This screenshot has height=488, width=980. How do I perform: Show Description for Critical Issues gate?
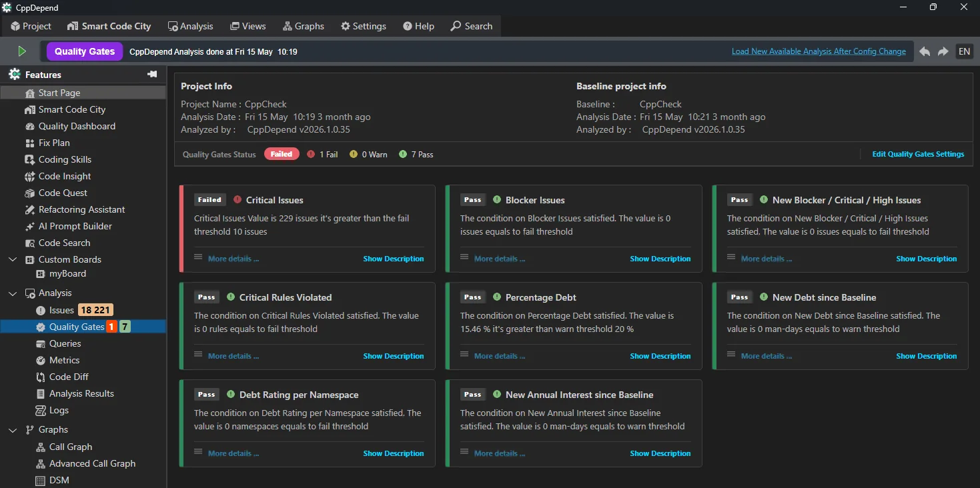394,259
